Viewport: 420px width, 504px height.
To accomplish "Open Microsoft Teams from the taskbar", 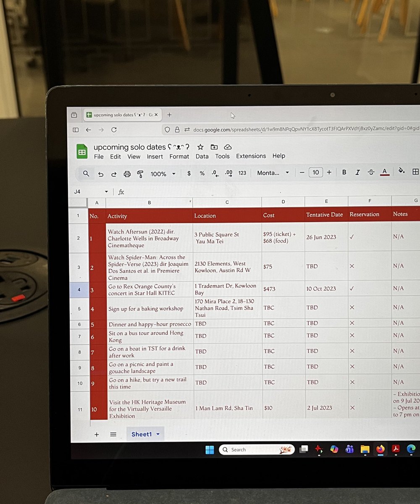I will click(x=349, y=449).
